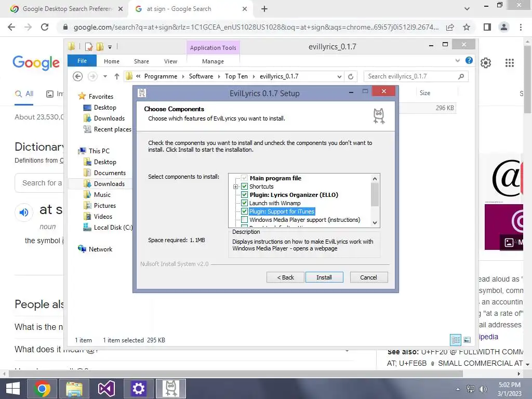Reload the Chrome page
The image size is (532, 399).
tap(45, 27)
